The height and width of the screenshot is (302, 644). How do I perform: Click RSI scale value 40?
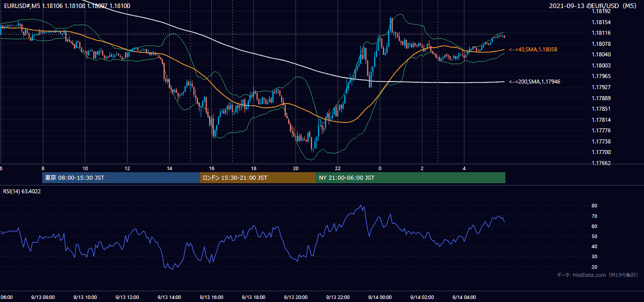(x=594, y=246)
